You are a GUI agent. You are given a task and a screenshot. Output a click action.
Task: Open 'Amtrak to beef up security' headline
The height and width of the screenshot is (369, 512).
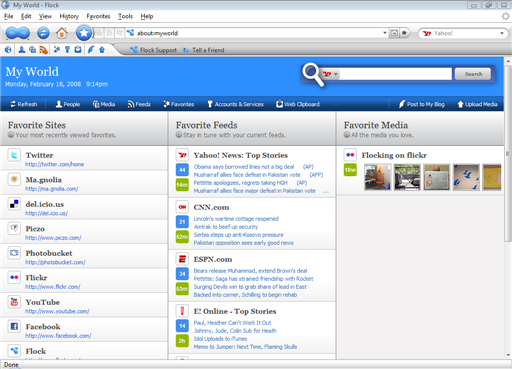tap(226, 227)
